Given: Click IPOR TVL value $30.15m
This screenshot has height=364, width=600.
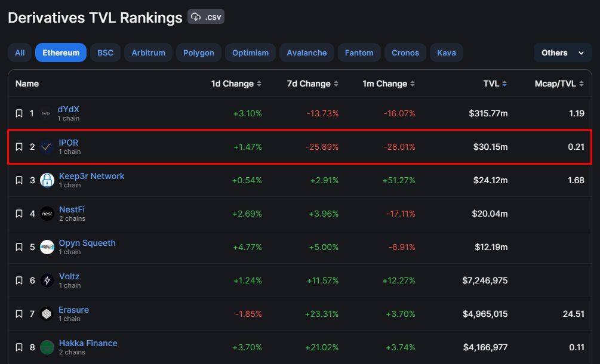Looking at the screenshot, I should click(491, 147).
